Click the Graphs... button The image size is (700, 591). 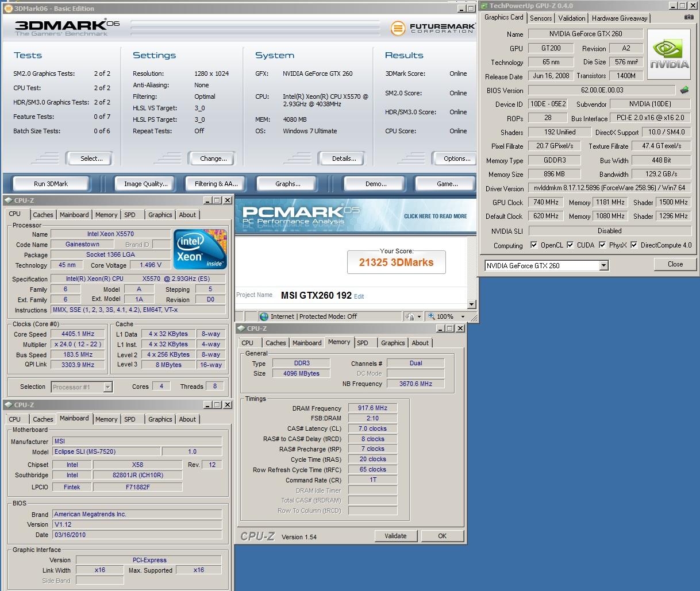tap(288, 184)
